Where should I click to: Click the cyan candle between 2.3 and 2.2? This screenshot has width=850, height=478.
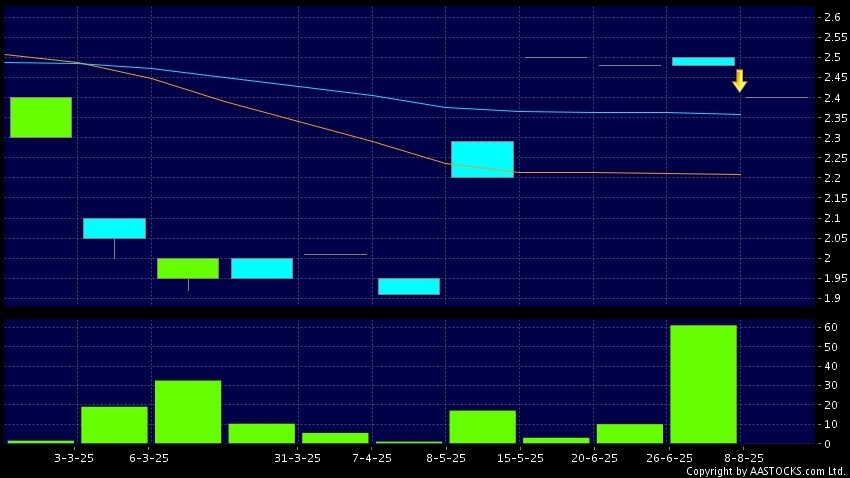(482, 159)
